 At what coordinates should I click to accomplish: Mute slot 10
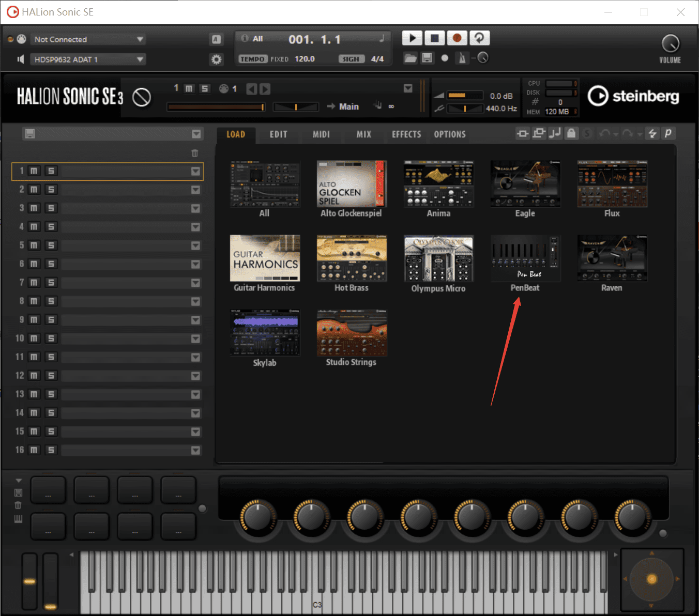tap(34, 338)
